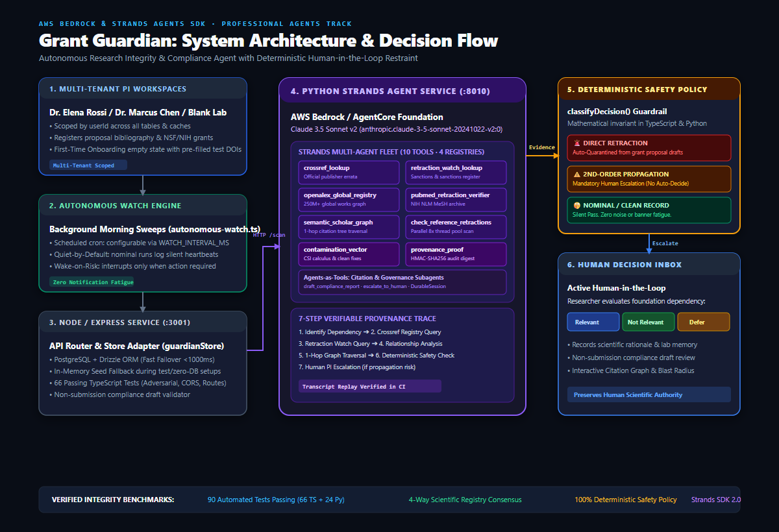Viewport: 779px width, 532px height.
Task: Select the Relevant button
Action: point(593,322)
